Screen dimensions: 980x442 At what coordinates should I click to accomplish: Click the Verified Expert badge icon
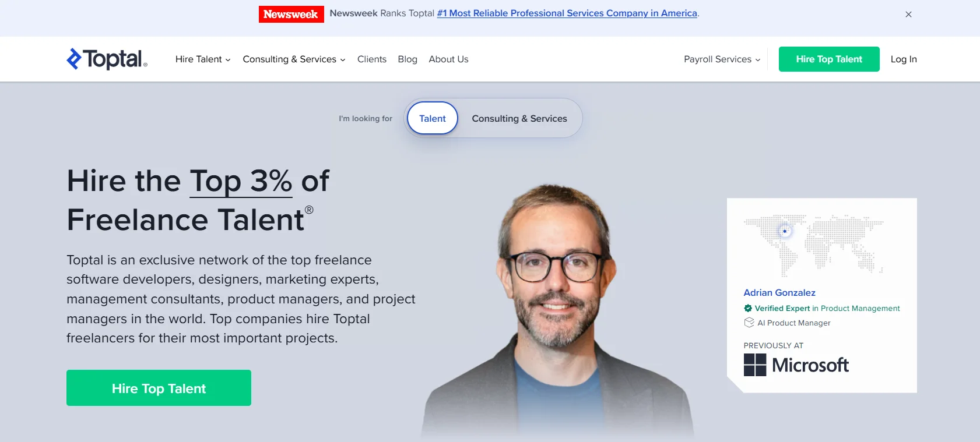[748, 309]
